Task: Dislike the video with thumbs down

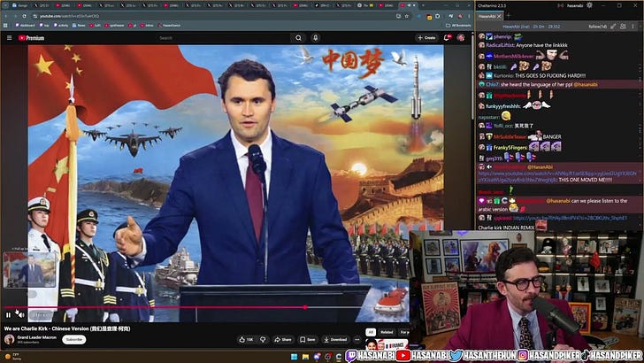Action: coord(263,340)
